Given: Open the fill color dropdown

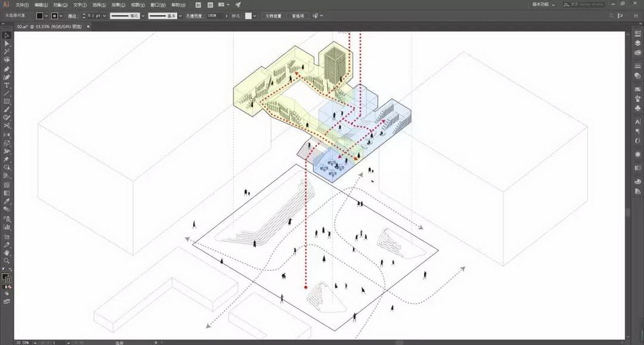Looking at the screenshot, I should (x=48, y=15).
